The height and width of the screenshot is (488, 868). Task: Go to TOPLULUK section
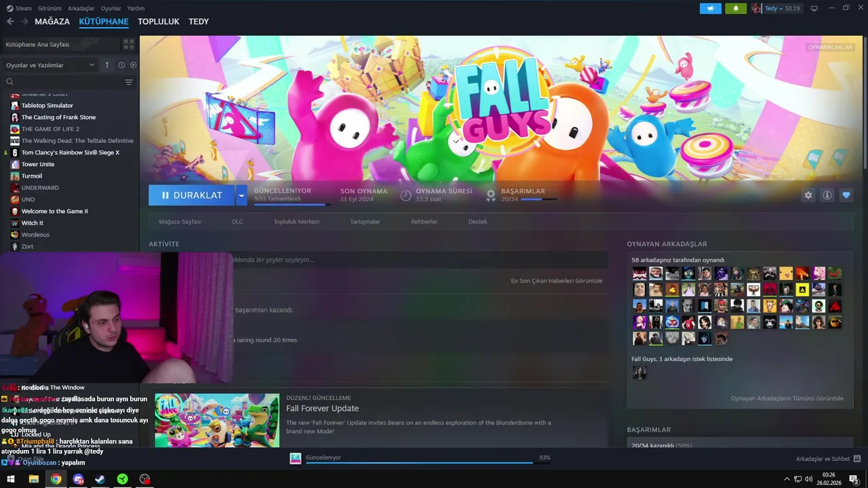159,22
